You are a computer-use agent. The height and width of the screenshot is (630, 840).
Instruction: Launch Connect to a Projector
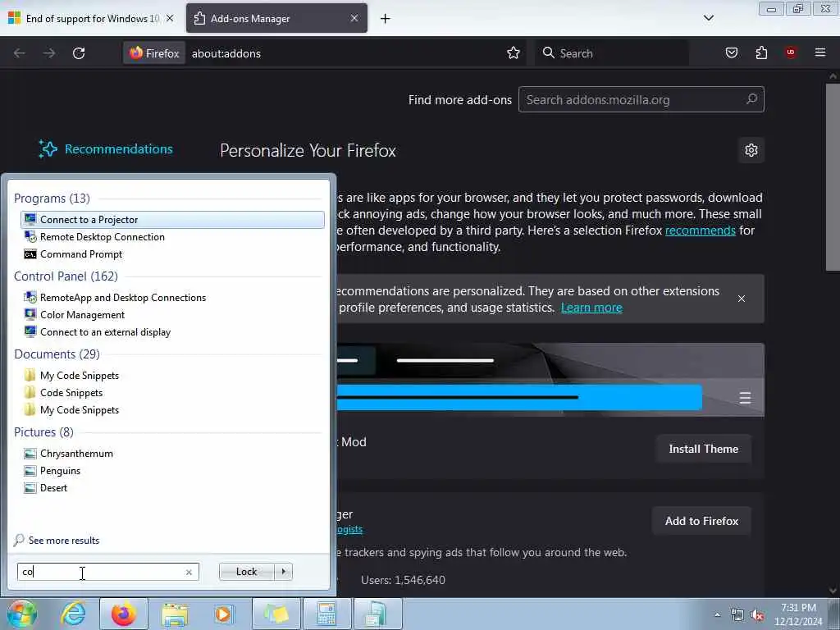click(172, 220)
